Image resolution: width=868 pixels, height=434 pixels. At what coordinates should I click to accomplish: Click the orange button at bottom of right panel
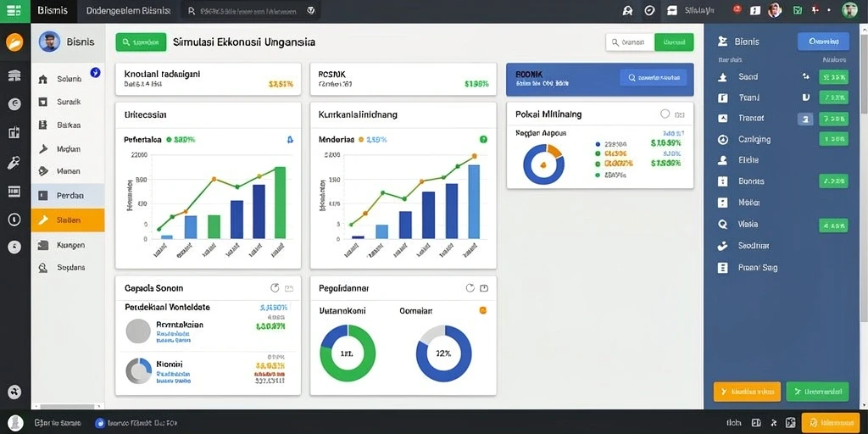coord(747,392)
